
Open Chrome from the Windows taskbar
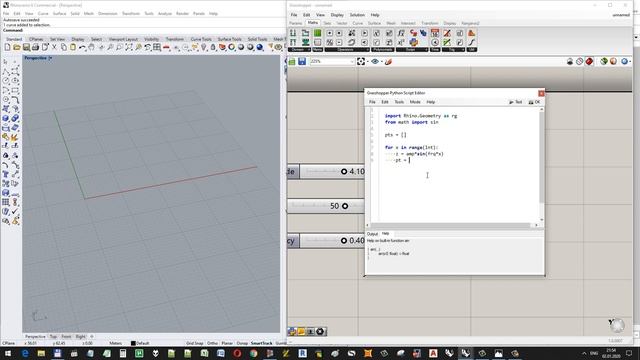(x=253, y=353)
